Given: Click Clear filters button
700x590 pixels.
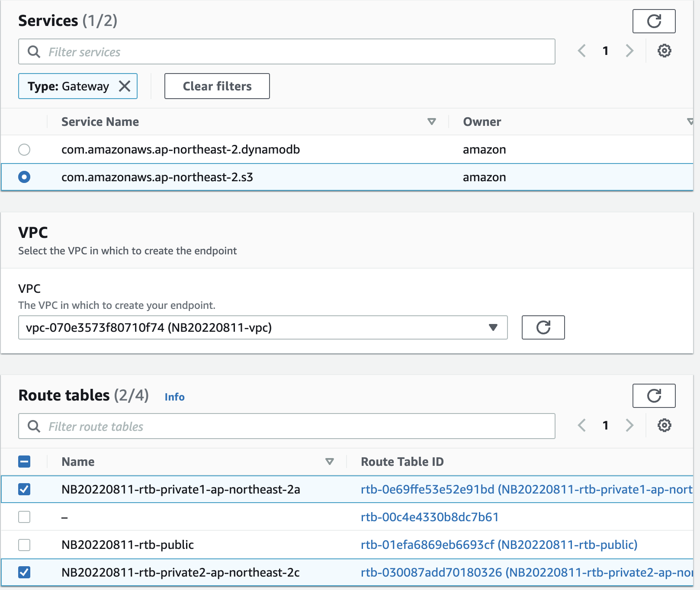Looking at the screenshot, I should (x=217, y=86).
